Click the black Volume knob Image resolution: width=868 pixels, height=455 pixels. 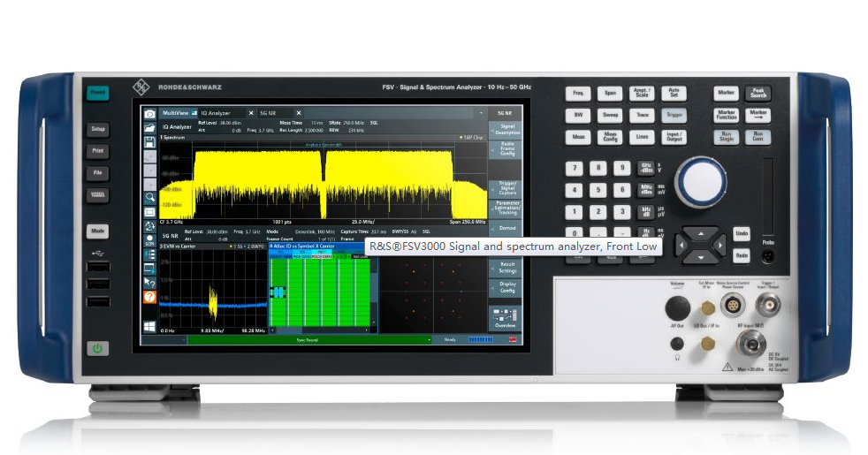click(x=677, y=309)
